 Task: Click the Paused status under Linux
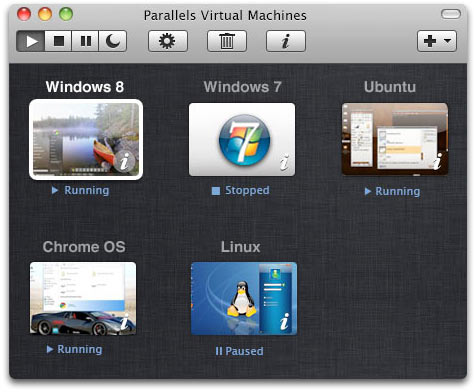[239, 351]
